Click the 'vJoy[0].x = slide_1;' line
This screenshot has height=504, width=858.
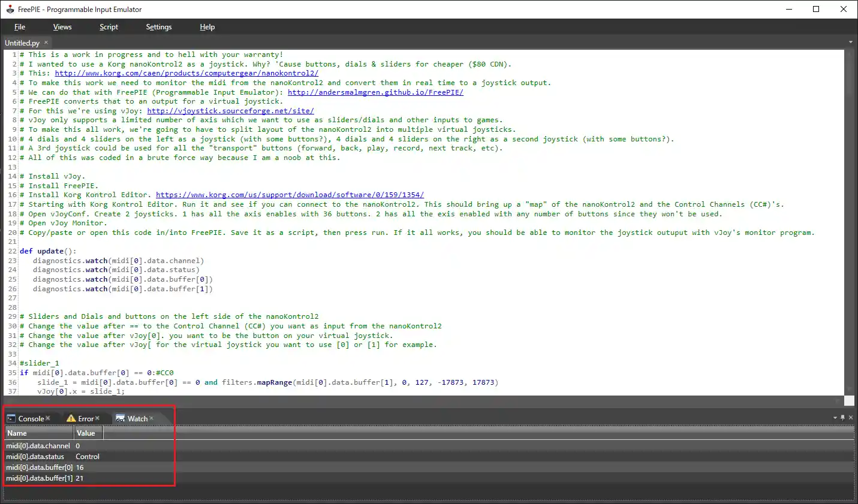pos(81,391)
